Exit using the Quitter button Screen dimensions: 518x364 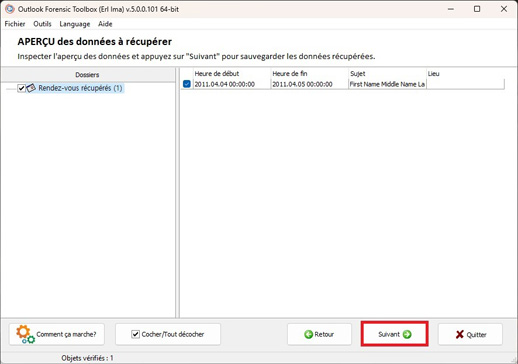point(470,334)
